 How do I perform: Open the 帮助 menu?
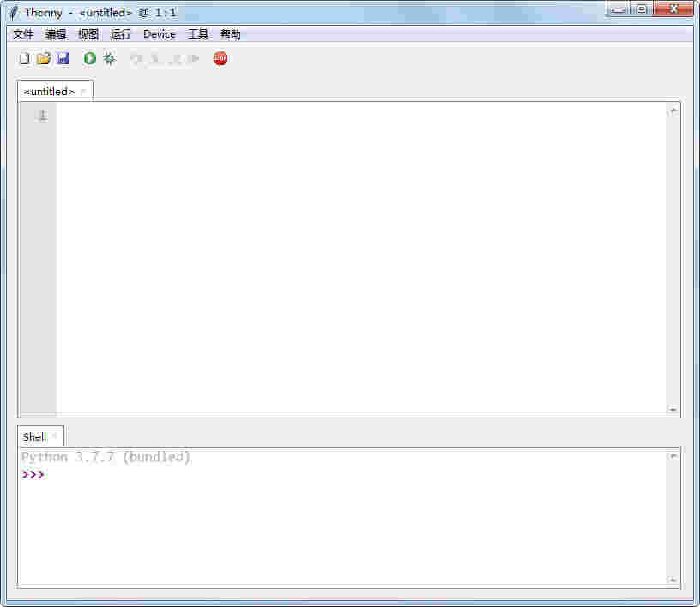(x=232, y=33)
